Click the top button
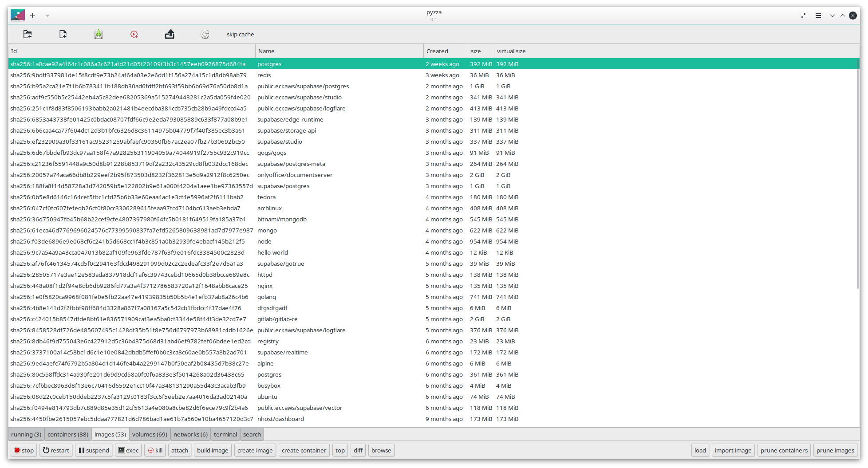The image size is (868, 468). 340,450
